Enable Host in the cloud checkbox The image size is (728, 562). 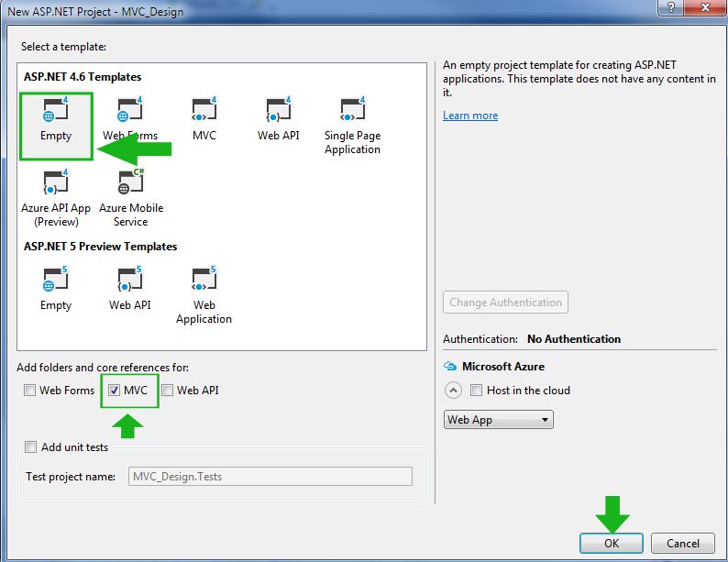[477, 390]
